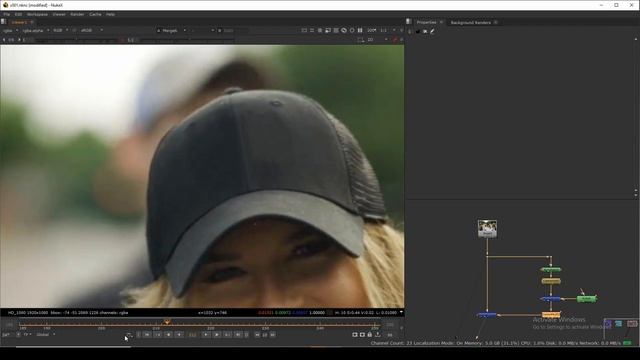Switch to the Background Renders tab
This screenshot has width=640, height=360.
(x=471, y=22)
